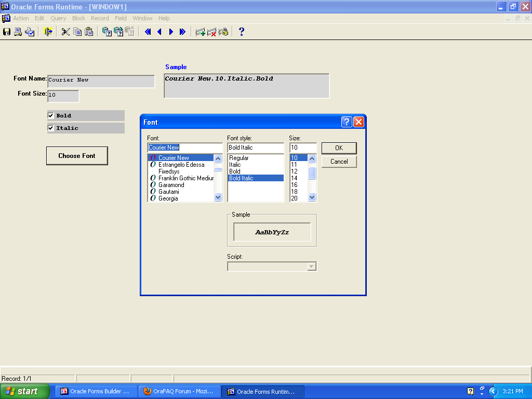
Task: Click the Font style edit box
Action: (x=256, y=148)
